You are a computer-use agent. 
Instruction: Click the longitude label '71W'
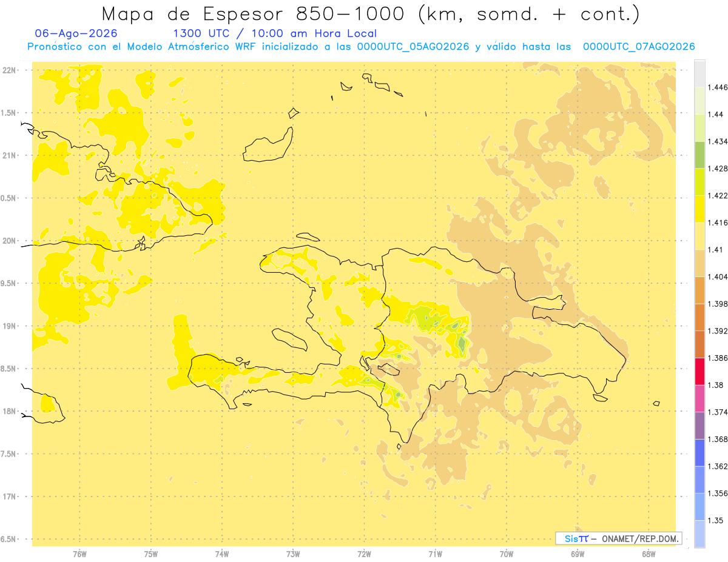click(435, 554)
